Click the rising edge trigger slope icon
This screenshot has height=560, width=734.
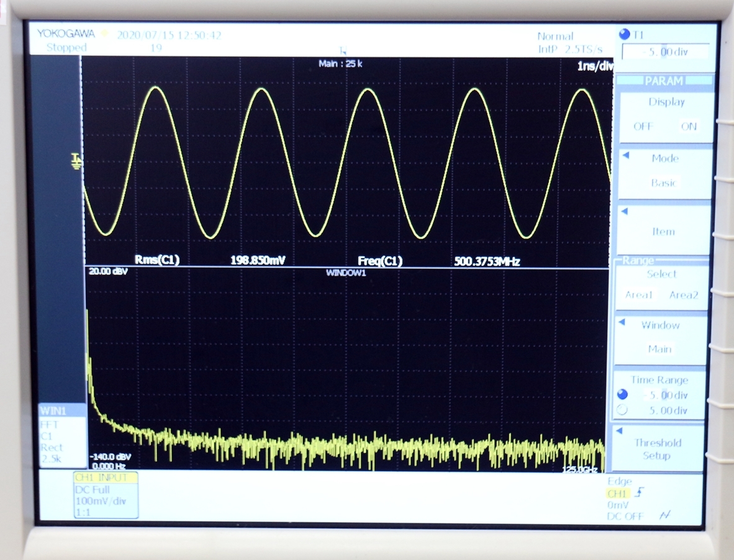(x=640, y=492)
